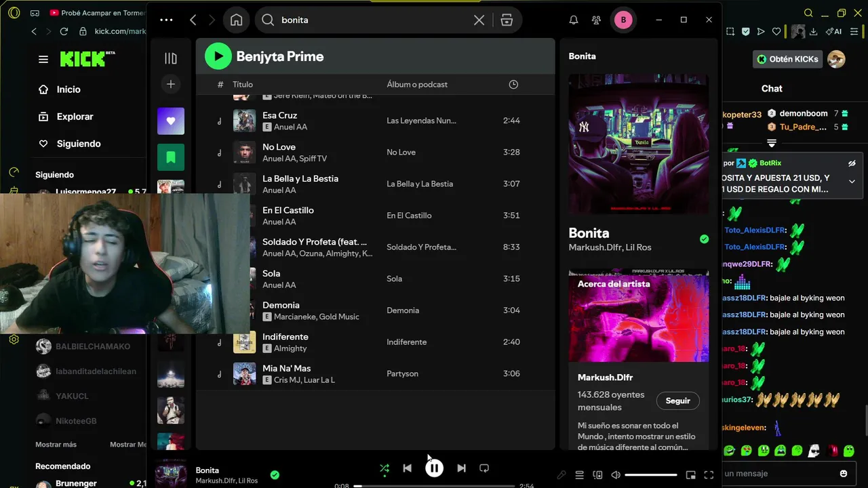This screenshot has width=868, height=488.
Task: Open the Bonita album artwork in side panel
Action: 639,144
